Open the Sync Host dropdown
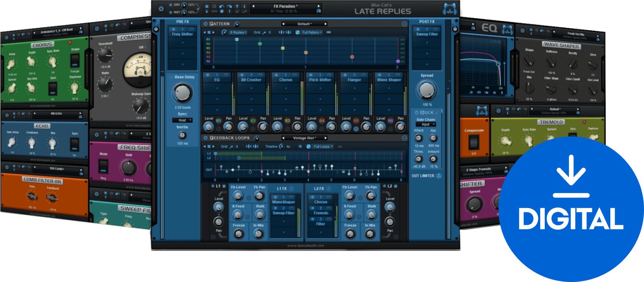Image resolution: width=644 pixels, height=282 pixels. [x=183, y=120]
